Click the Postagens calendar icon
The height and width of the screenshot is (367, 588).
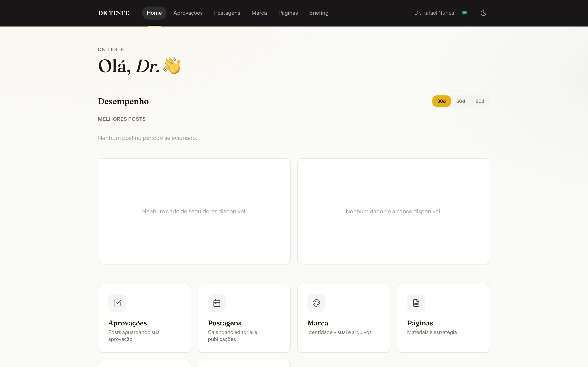(x=217, y=303)
